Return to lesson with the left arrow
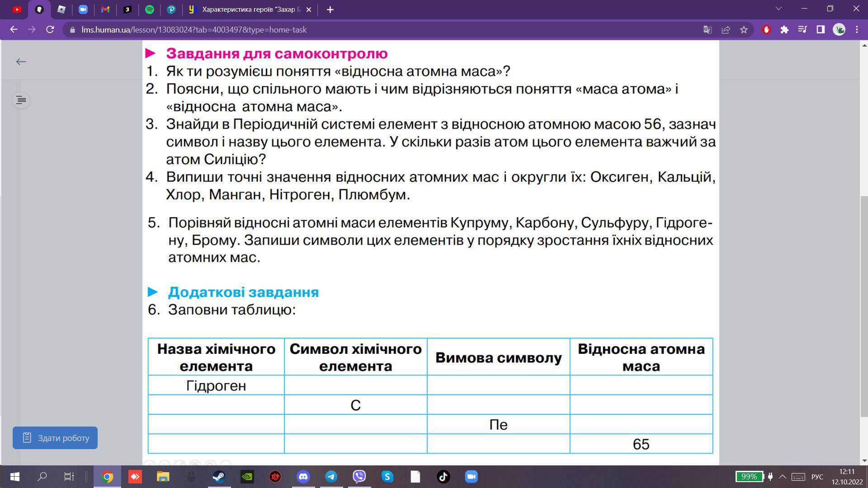This screenshot has height=488, width=868. [x=21, y=61]
